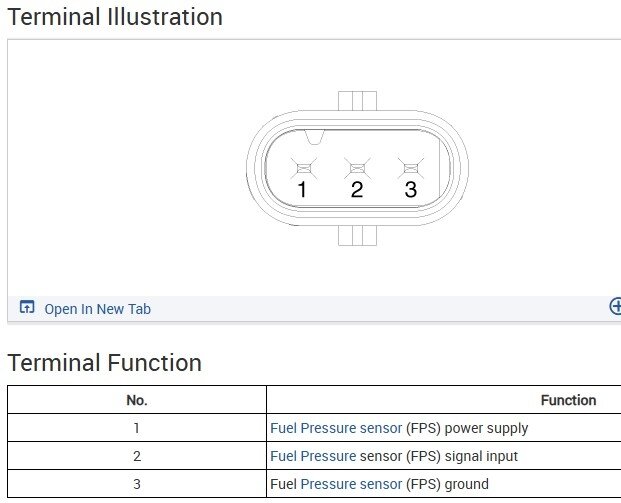The image size is (621, 503).
Task: Select table cell number 2 in No. column
Action: click(137, 456)
